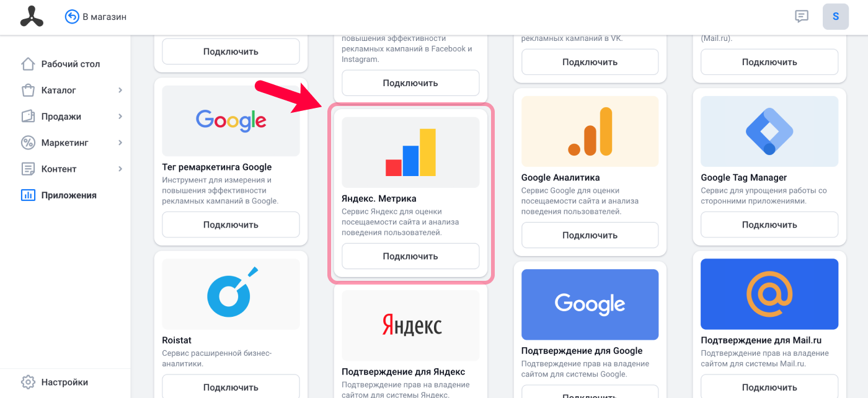This screenshot has height=398, width=868.
Task: Click the Рабочий стол home icon
Action: 28,64
